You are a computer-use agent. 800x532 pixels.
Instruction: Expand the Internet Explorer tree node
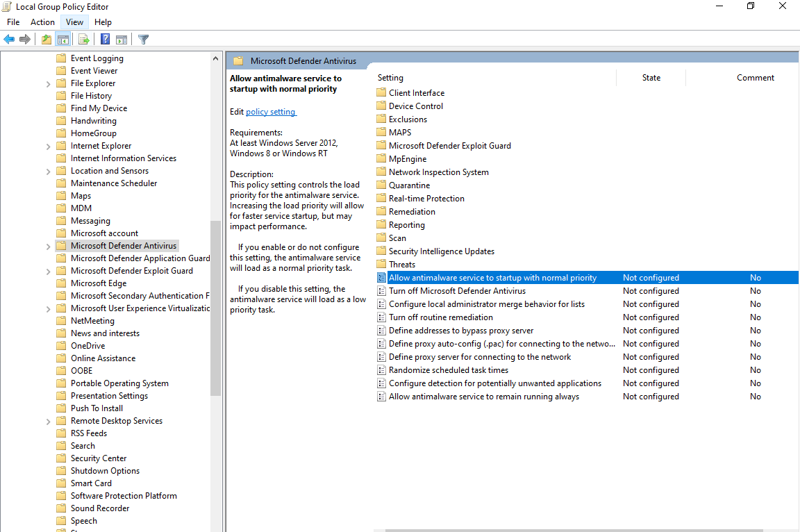pyautogui.click(x=47, y=145)
